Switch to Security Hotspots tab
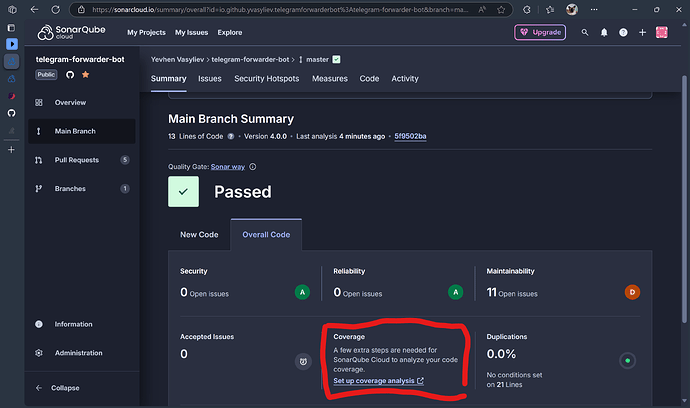690x408 pixels. pos(267,79)
